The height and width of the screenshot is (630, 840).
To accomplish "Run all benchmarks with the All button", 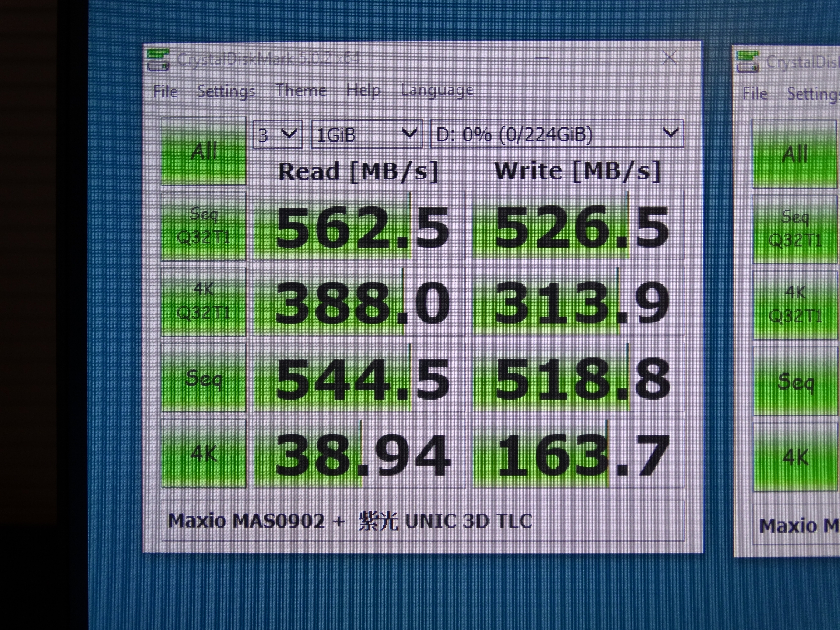I will 204,151.
